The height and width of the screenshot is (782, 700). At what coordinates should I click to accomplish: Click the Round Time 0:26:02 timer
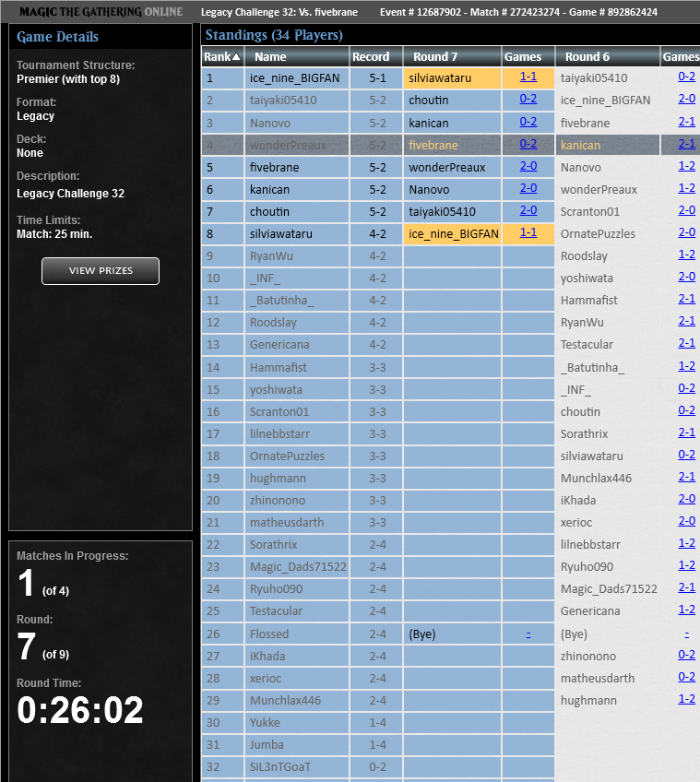click(80, 710)
